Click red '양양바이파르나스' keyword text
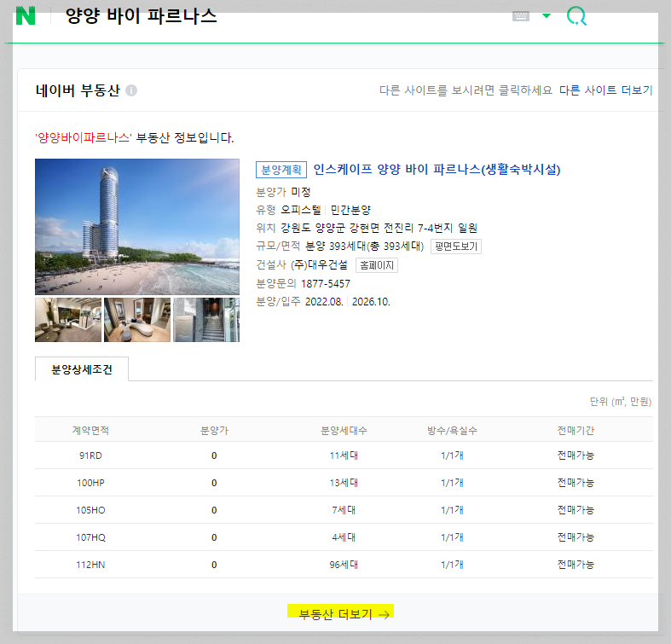 coord(84,138)
